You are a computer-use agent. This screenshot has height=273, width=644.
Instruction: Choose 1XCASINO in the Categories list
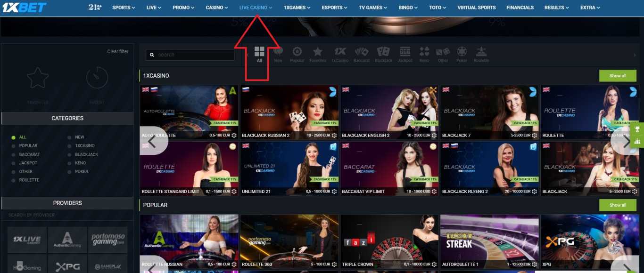click(x=85, y=146)
